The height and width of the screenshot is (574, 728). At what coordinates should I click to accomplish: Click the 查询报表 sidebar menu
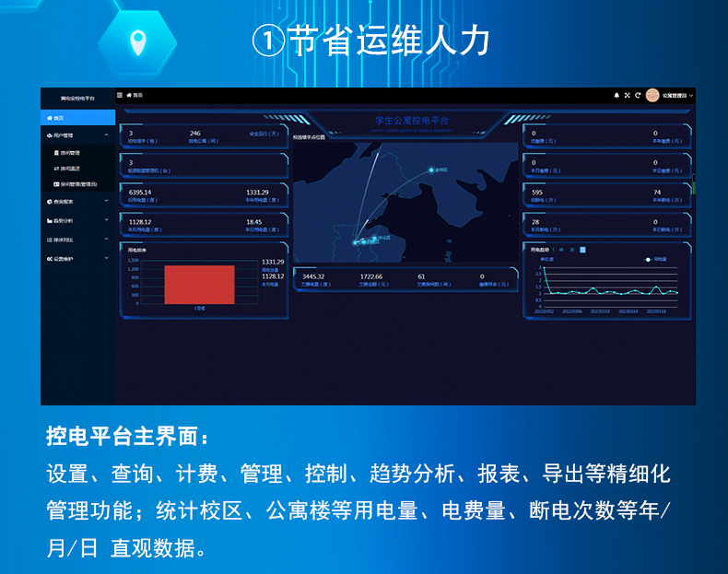click(x=78, y=202)
